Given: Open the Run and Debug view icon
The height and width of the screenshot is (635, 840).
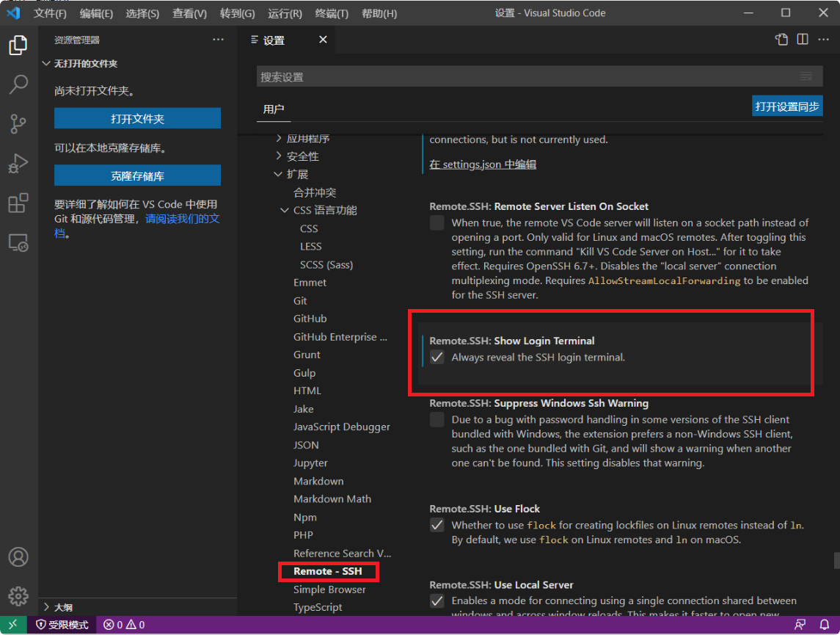Looking at the screenshot, I should pos(18,164).
